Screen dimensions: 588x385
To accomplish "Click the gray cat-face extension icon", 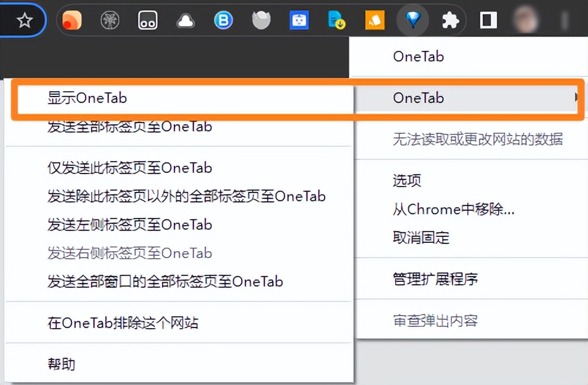I will tap(261, 20).
